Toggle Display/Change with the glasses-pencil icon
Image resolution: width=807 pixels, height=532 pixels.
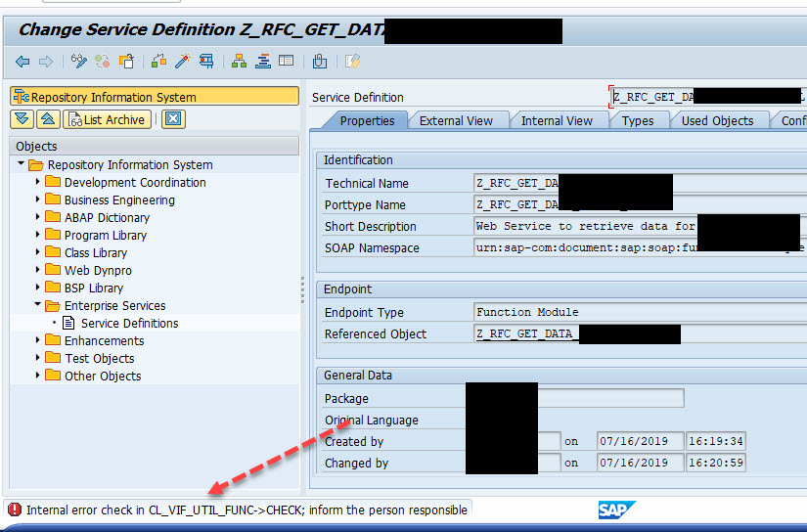tap(79, 62)
